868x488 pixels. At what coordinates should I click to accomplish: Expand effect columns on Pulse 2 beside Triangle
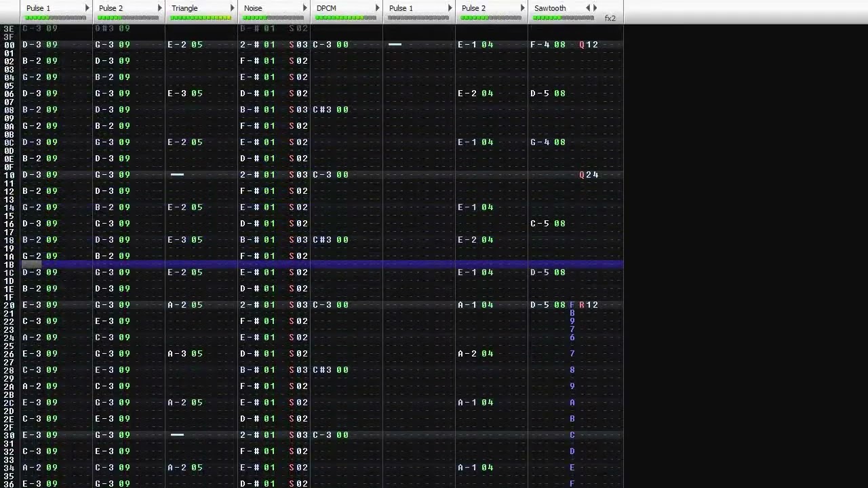(x=159, y=8)
